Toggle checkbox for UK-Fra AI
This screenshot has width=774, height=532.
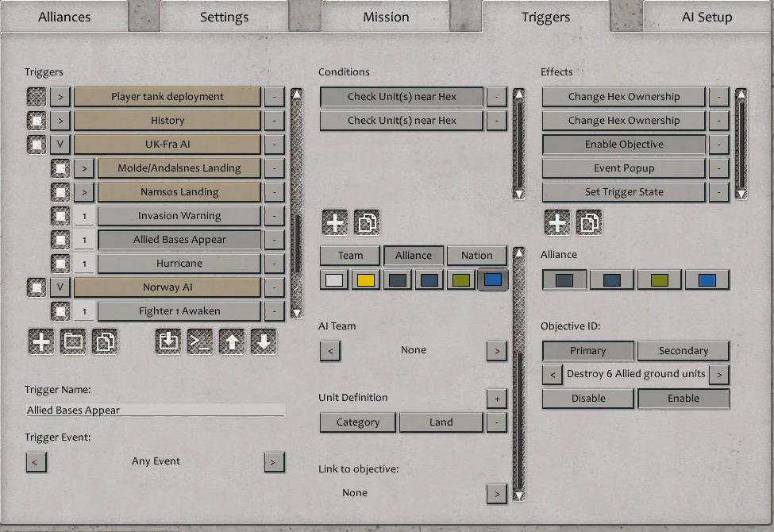click(36, 145)
